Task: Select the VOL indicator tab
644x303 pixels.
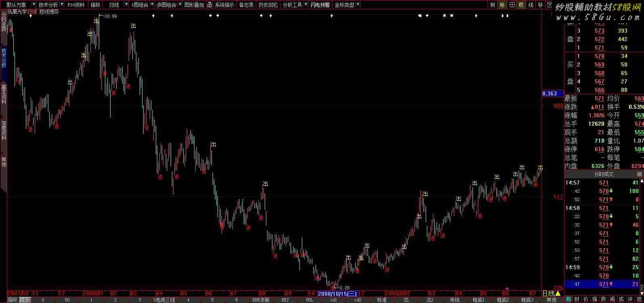Action: coord(309,300)
